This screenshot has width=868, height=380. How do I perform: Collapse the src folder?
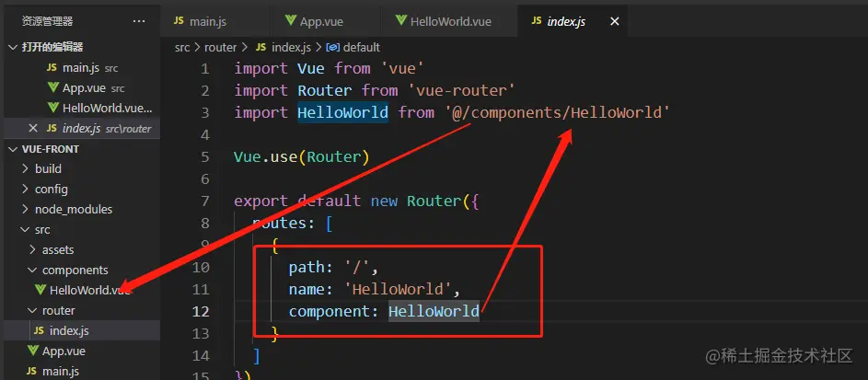pyautogui.click(x=82, y=229)
